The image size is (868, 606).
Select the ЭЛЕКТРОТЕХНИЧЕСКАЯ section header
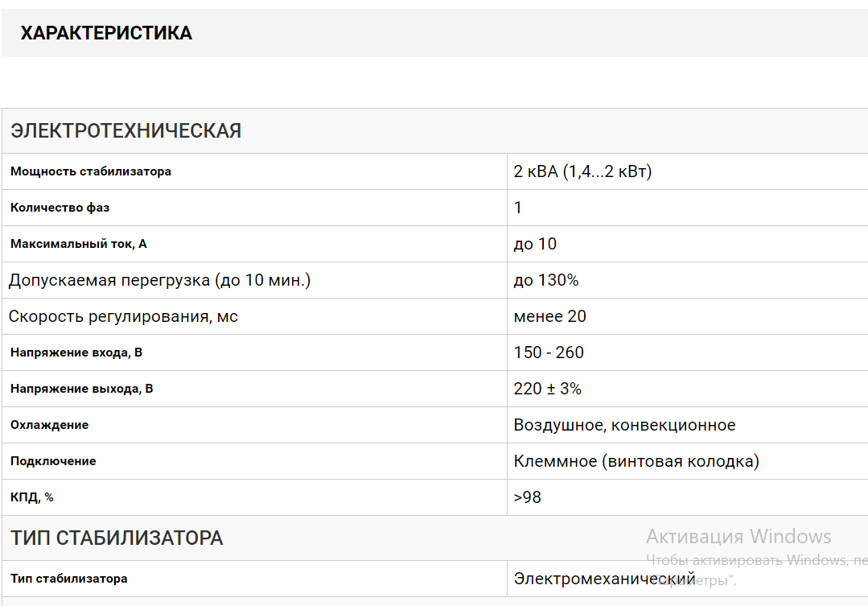coord(125,130)
